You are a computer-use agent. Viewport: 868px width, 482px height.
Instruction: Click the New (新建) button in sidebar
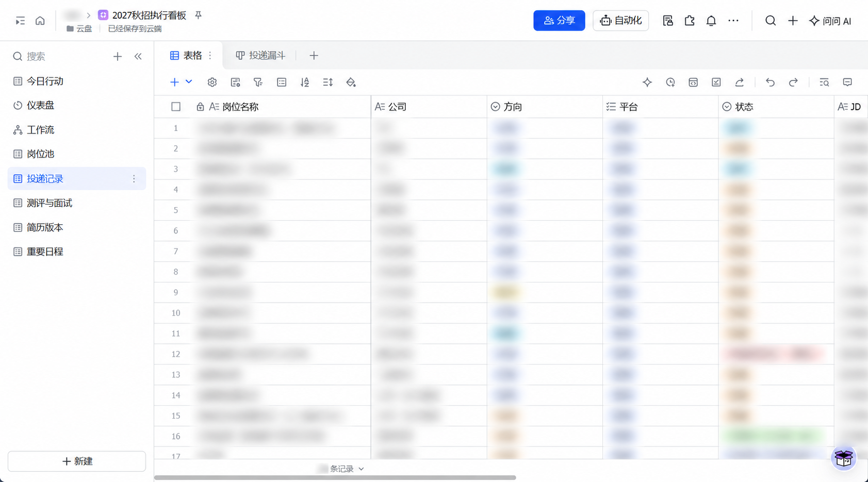77,461
